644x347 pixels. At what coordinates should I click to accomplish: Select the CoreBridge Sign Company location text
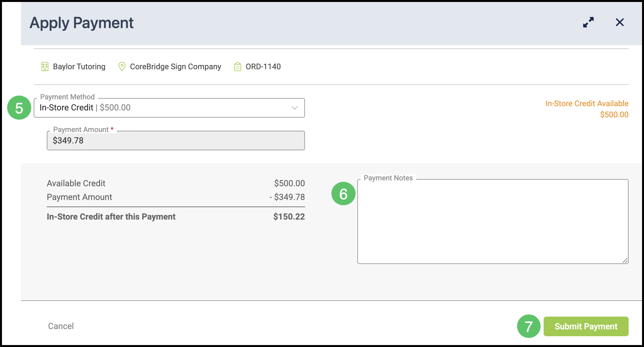(x=176, y=67)
